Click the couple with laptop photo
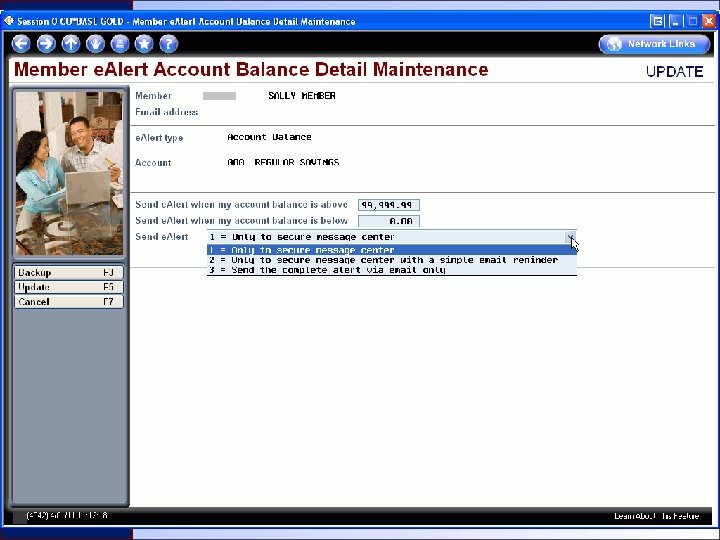This screenshot has height=540, width=720. 69,173
